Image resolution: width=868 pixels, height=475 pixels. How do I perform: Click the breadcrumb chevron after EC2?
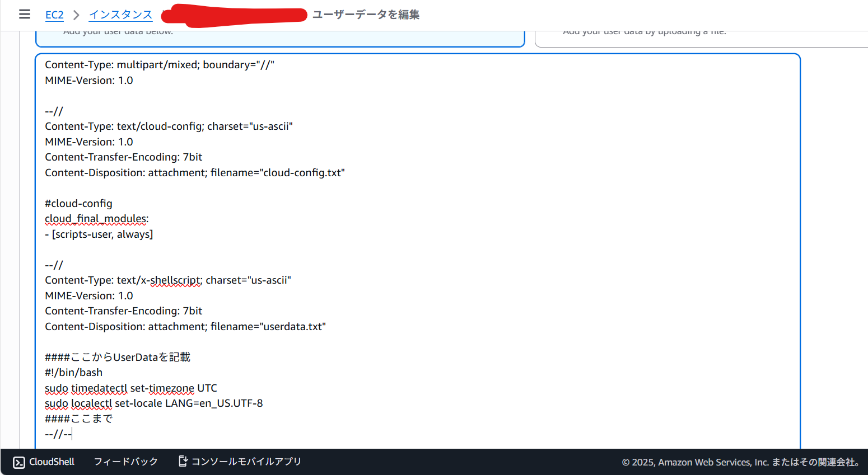[76, 15]
